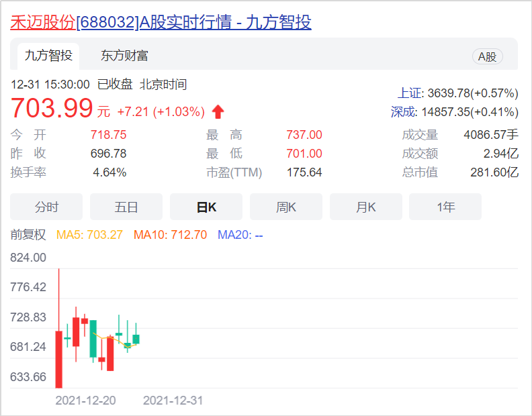Viewport: 532px width, 416px height.
Task: Click the 已收盘 status text
Action: pos(115,85)
